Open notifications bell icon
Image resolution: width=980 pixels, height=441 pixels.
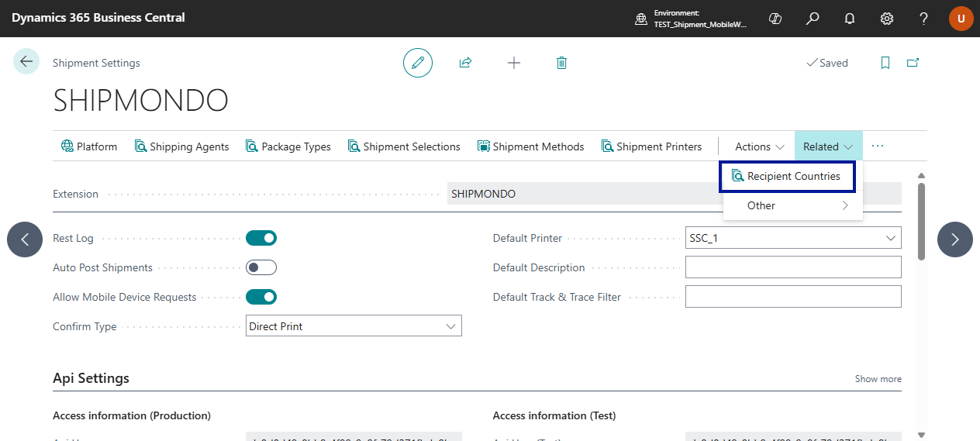tap(850, 18)
